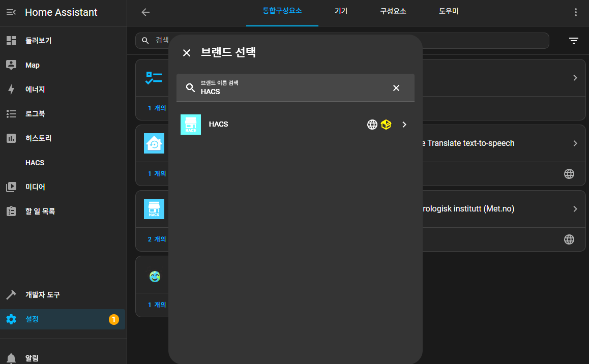The height and width of the screenshot is (364, 589).
Task: Click the HACS logo in the result
Action: point(191,125)
